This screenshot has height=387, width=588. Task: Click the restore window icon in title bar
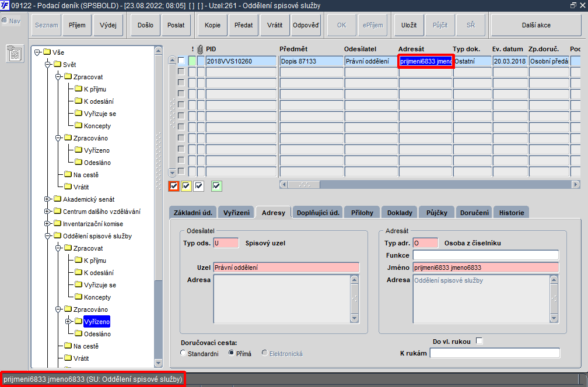click(x=573, y=5)
